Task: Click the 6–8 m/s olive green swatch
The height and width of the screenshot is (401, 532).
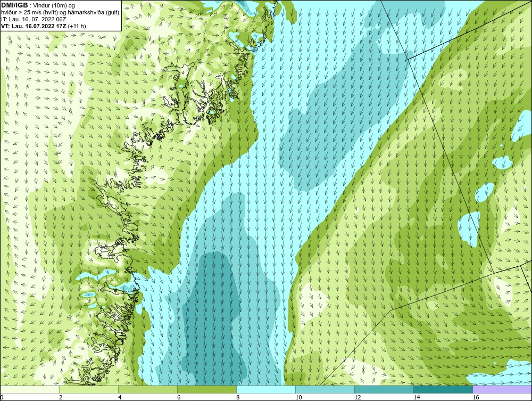Action: (x=207, y=389)
